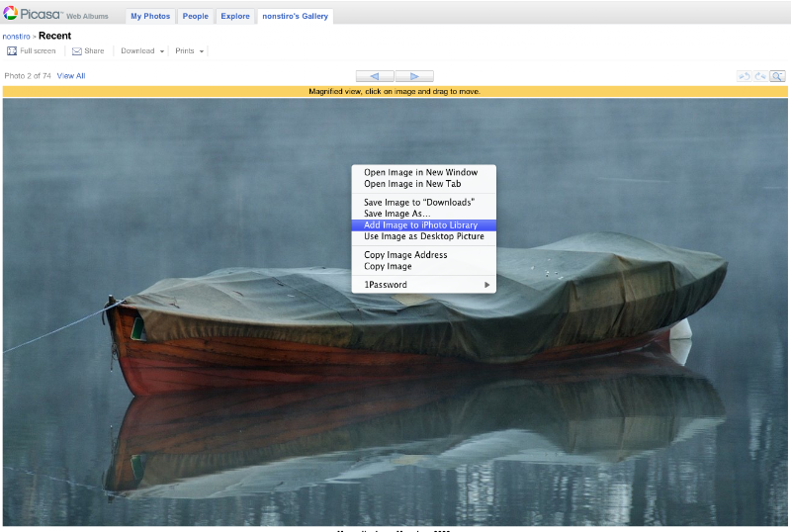The width and height of the screenshot is (791, 532).
Task: Open the Explore tab
Action: pyautogui.click(x=235, y=16)
